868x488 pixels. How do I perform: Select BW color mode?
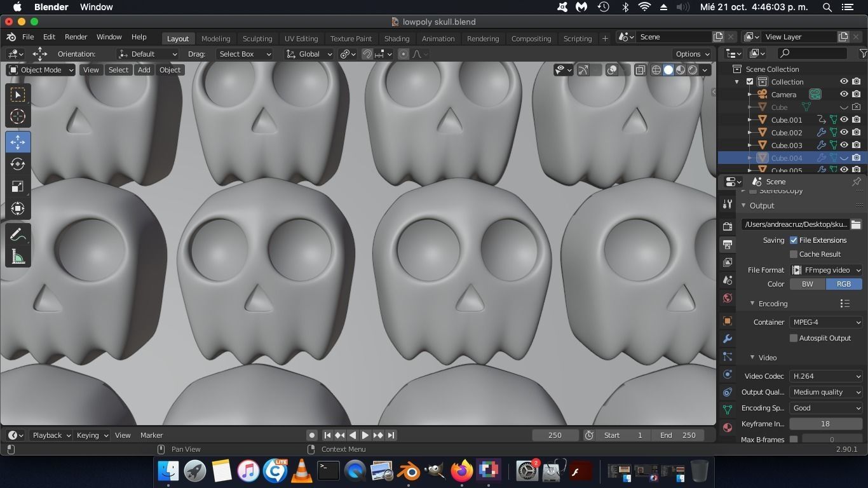[808, 284]
